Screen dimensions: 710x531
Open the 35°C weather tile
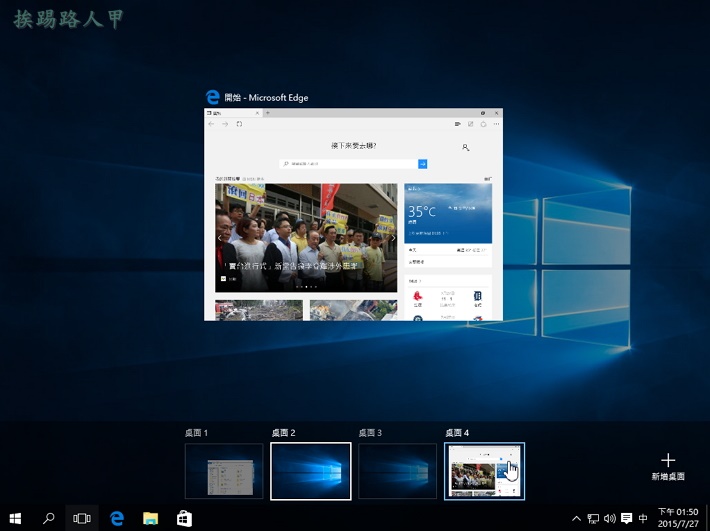tap(448, 214)
